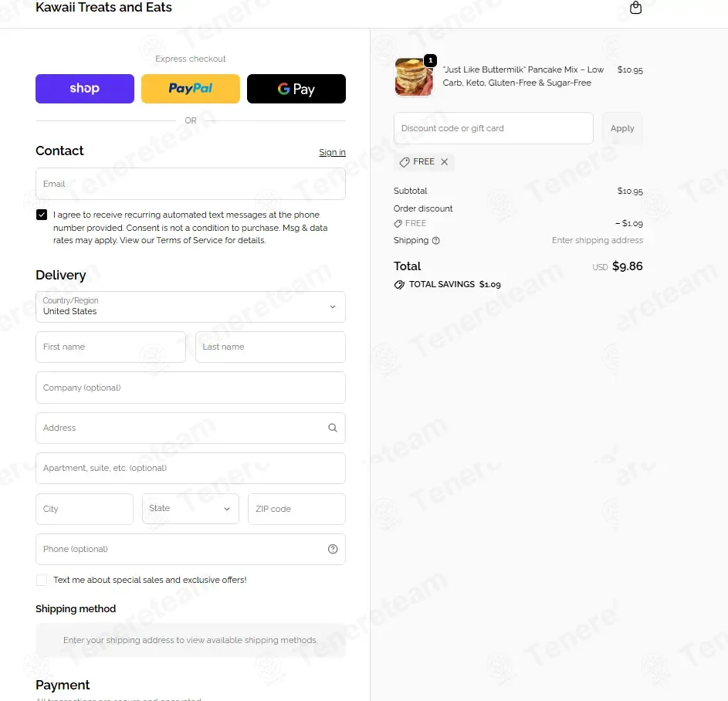Image resolution: width=728 pixels, height=701 pixels.
Task: Open the Country/Region dropdown
Action: [x=191, y=306]
